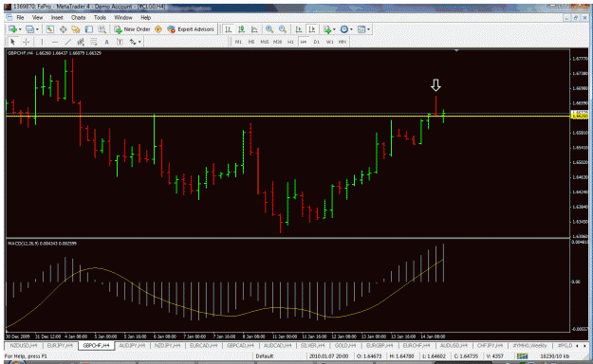Switch to line chart display

[254, 29]
